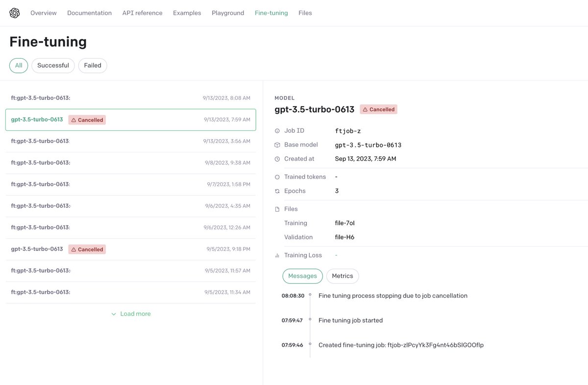Open job from 9/7/2023, 1:58 PM
The image size is (588, 385).
131,184
